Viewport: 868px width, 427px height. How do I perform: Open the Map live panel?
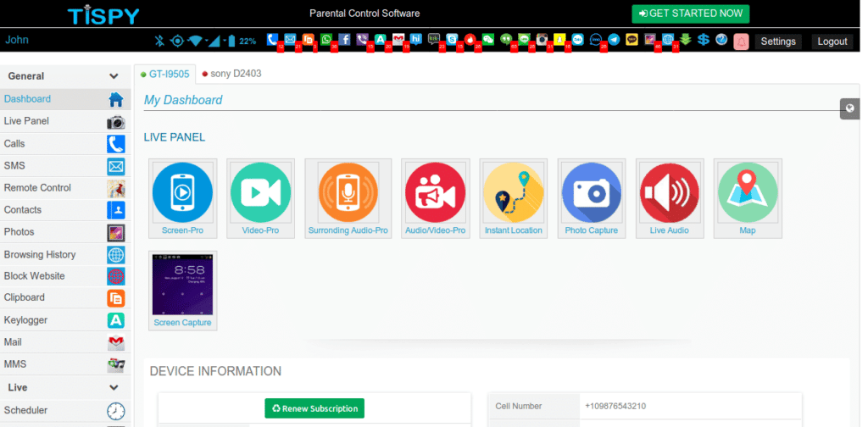[x=748, y=198]
